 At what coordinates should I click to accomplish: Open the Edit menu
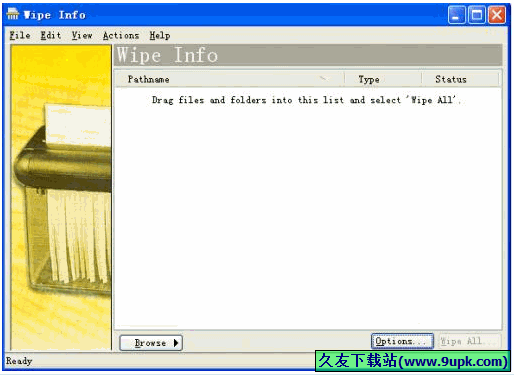click(x=51, y=35)
